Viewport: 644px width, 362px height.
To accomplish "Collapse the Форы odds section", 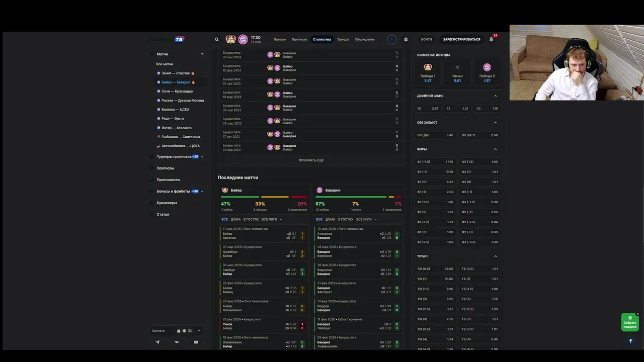I will click(495, 149).
